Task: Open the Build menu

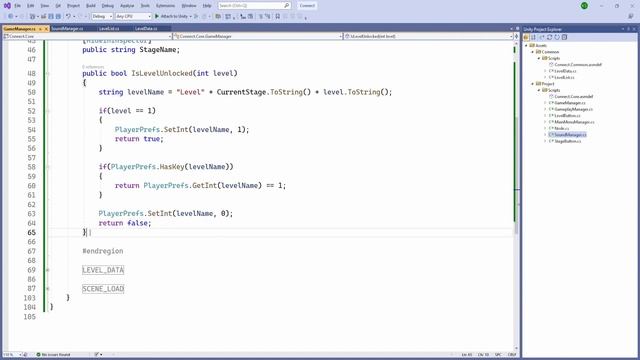Action: pyautogui.click(x=91, y=6)
